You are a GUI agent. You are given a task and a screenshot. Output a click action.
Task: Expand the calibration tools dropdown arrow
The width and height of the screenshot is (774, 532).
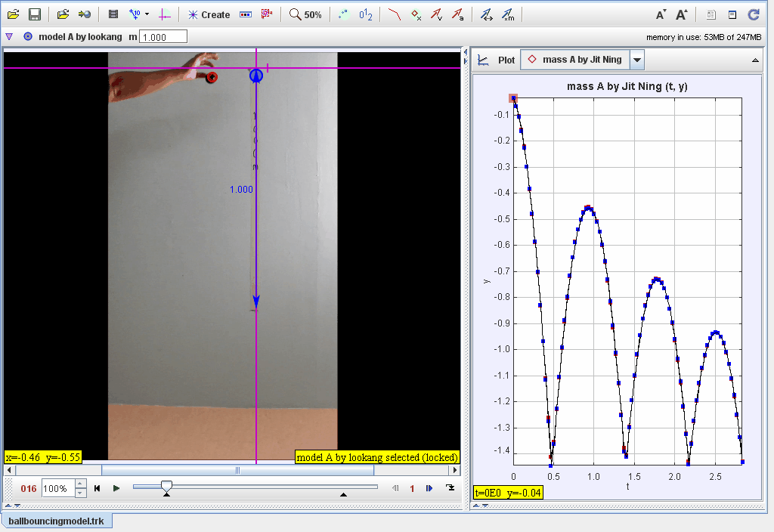point(147,14)
